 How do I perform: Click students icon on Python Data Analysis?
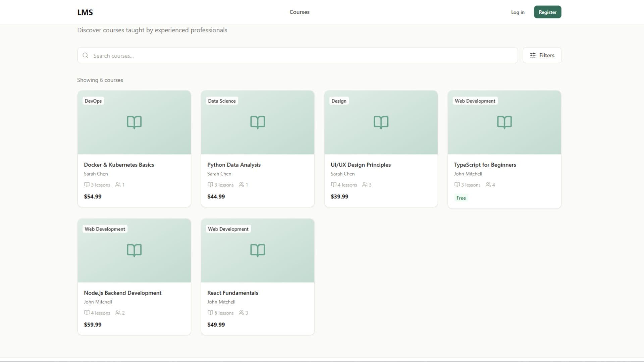[241, 185]
